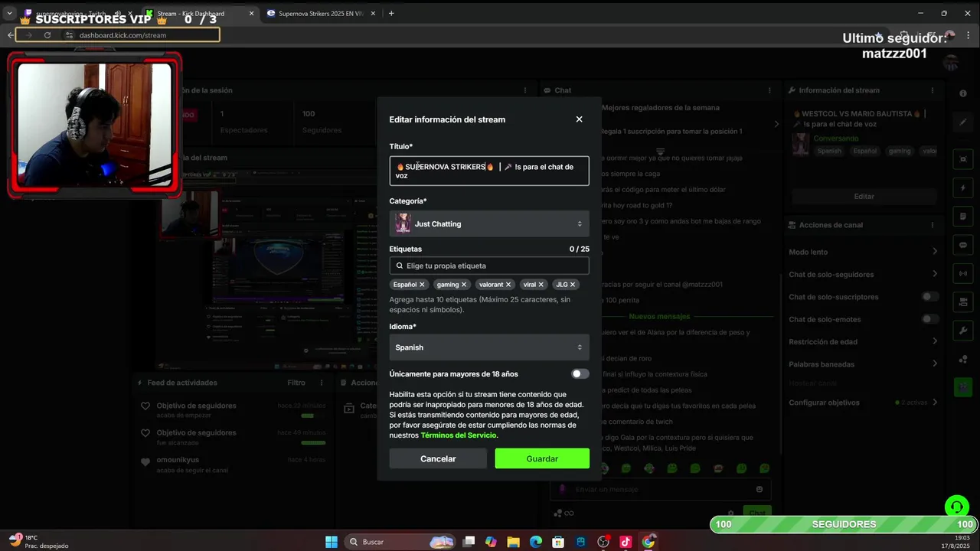The width and height of the screenshot is (980, 551).
Task: Open Task View from taskbar
Action: 469,542
